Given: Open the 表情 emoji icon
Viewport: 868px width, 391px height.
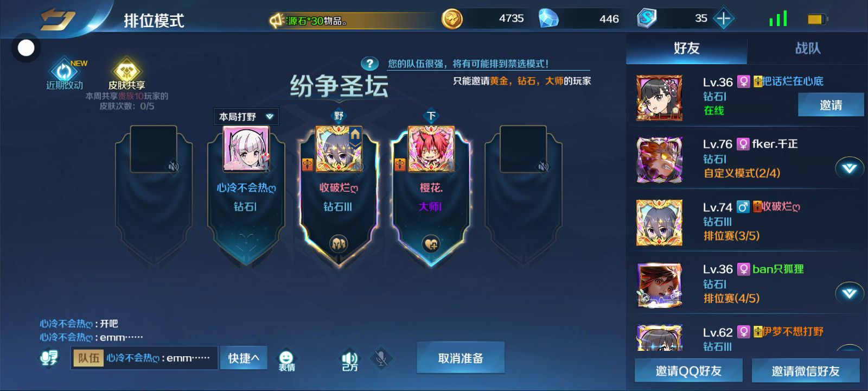Looking at the screenshot, I should [x=286, y=361].
